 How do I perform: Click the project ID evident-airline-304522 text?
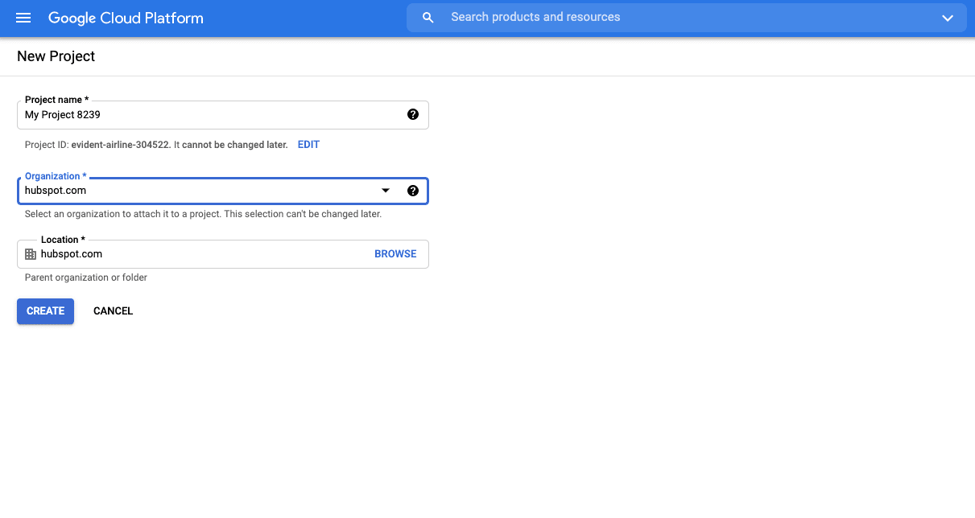(x=120, y=144)
